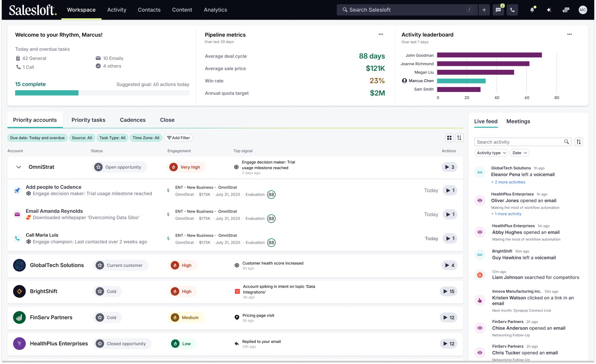
Task: Play the Add people to Cadence task
Action: [x=450, y=190]
